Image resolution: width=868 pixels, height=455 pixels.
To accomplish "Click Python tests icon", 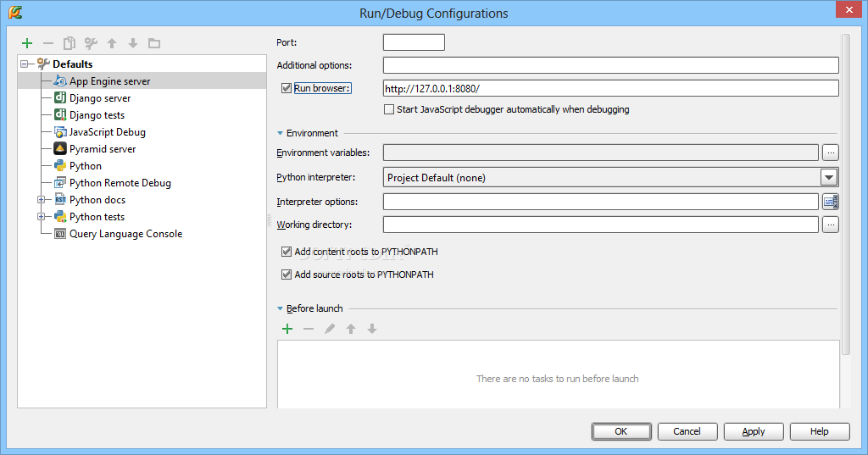I will click(60, 217).
